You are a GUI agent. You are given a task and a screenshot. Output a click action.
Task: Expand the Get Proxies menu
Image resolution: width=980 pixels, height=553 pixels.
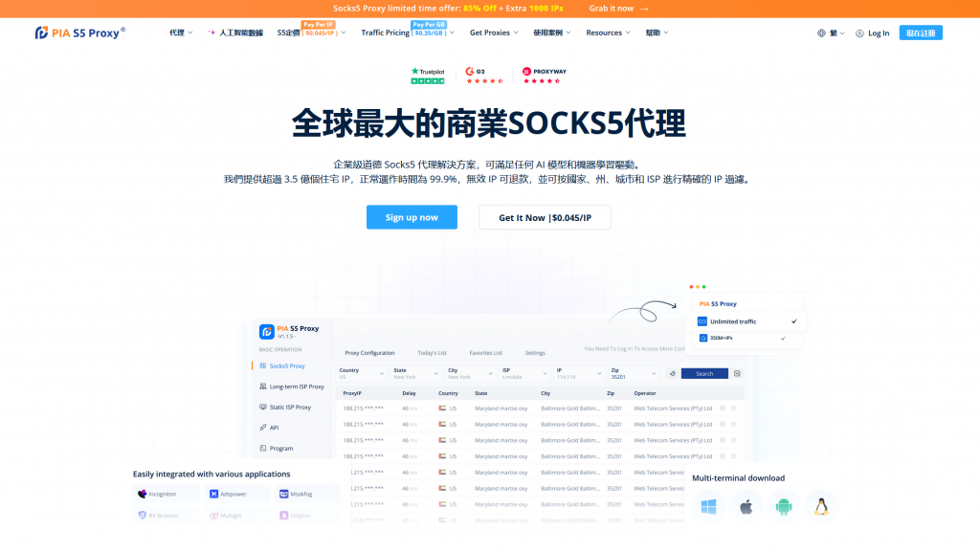(x=494, y=33)
